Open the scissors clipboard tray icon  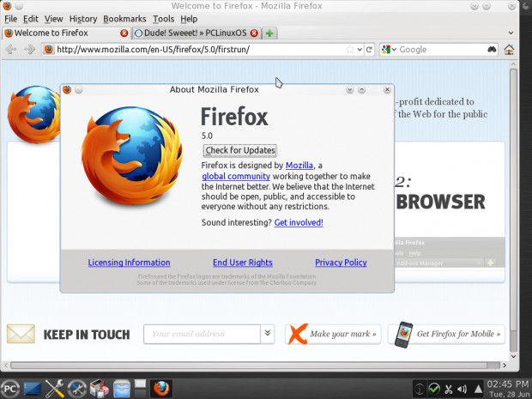449,389
